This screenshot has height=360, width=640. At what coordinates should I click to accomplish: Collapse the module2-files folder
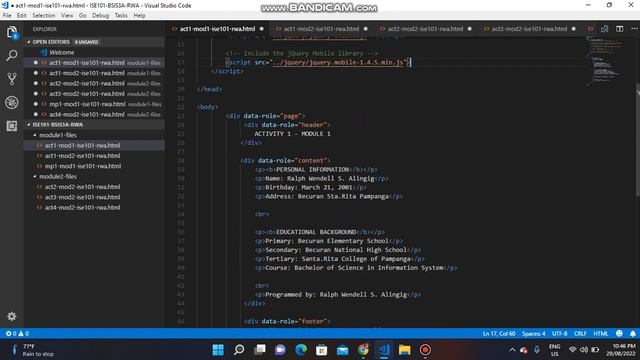click(58, 176)
